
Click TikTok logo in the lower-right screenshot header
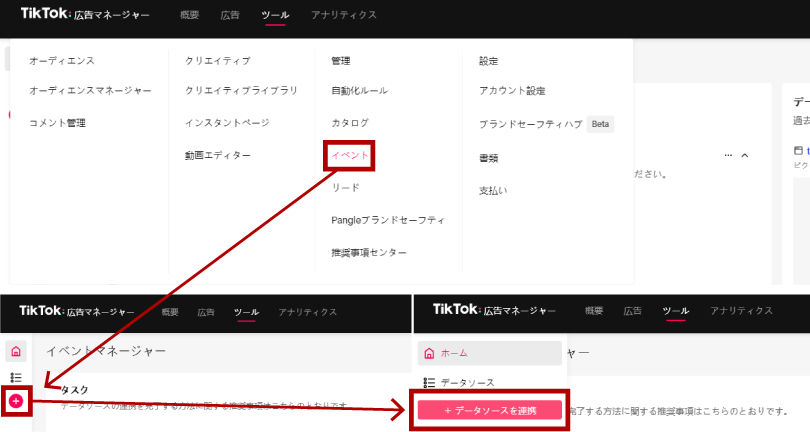pos(494,310)
